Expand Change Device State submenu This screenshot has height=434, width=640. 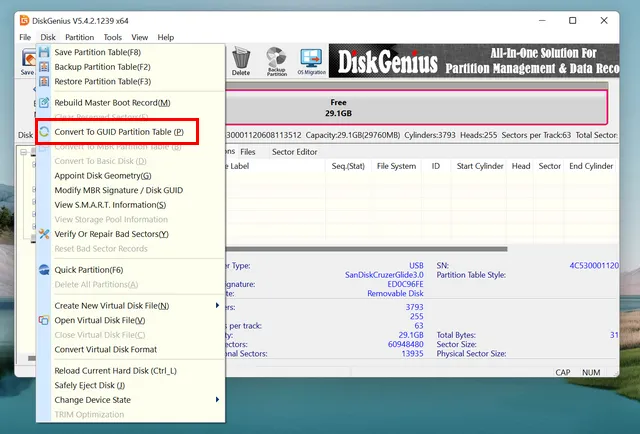tap(131, 400)
